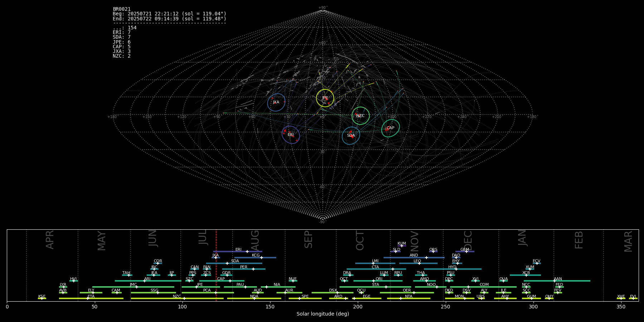Click the AAN shower bar in the timeline
644x322 pixels.
coord(557,281)
